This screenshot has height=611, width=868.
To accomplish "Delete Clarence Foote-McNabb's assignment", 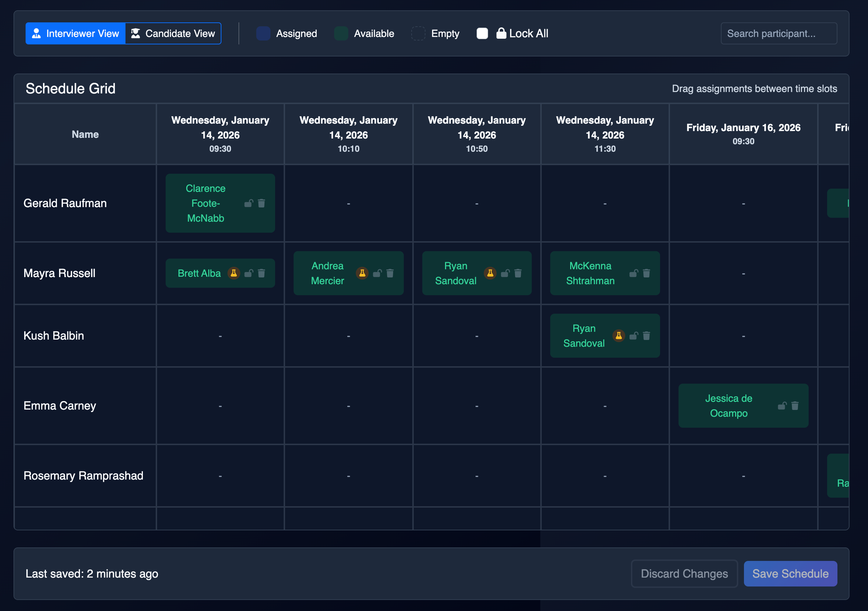I will click(x=262, y=203).
